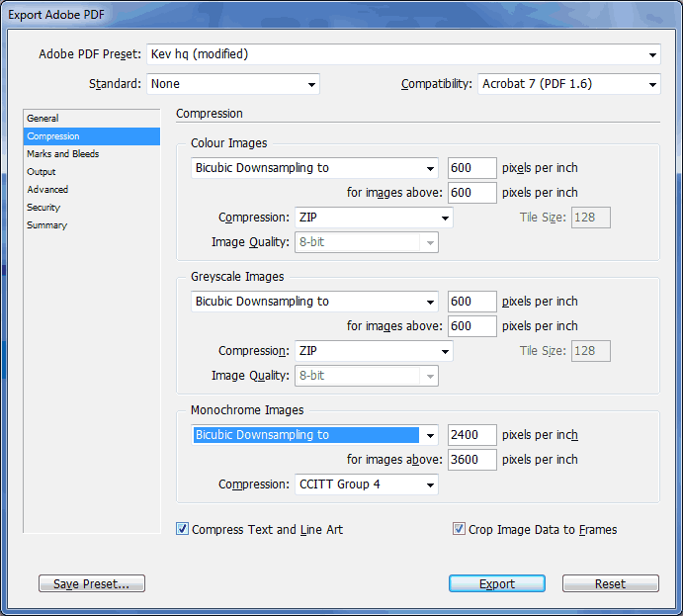Click Greyscale Images 'for images above' field
Screen dimensions: 683x616
(472, 326)
